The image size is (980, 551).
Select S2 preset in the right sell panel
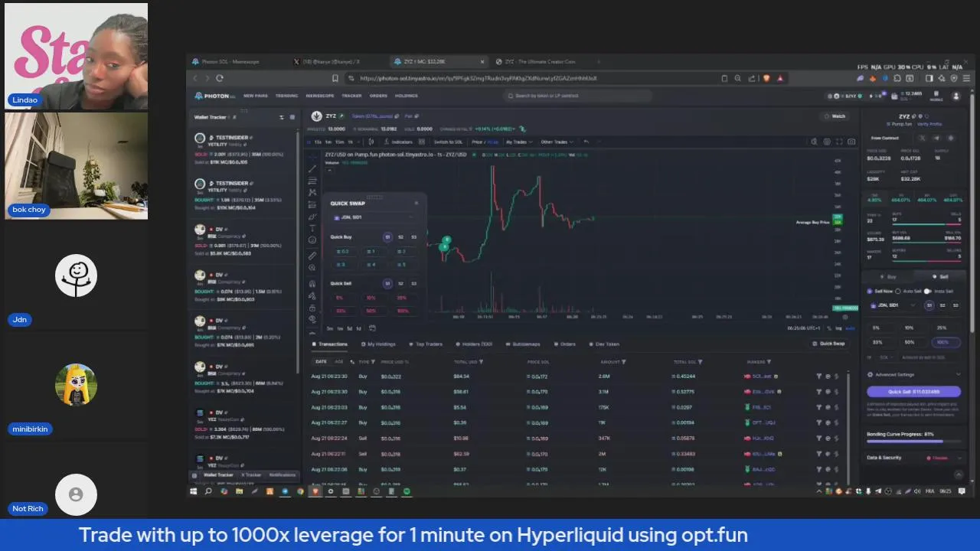(942, 305)
